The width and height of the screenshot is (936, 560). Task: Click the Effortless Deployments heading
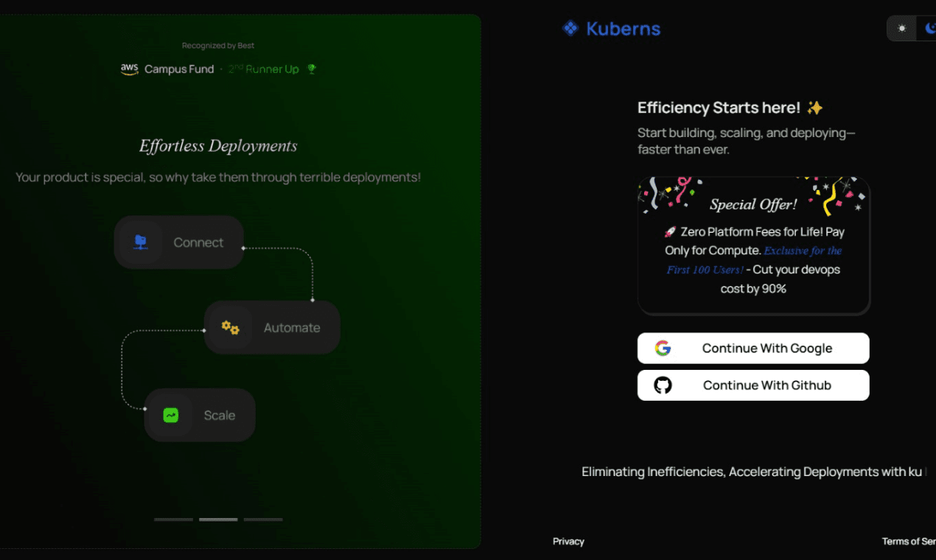(218, 145)
